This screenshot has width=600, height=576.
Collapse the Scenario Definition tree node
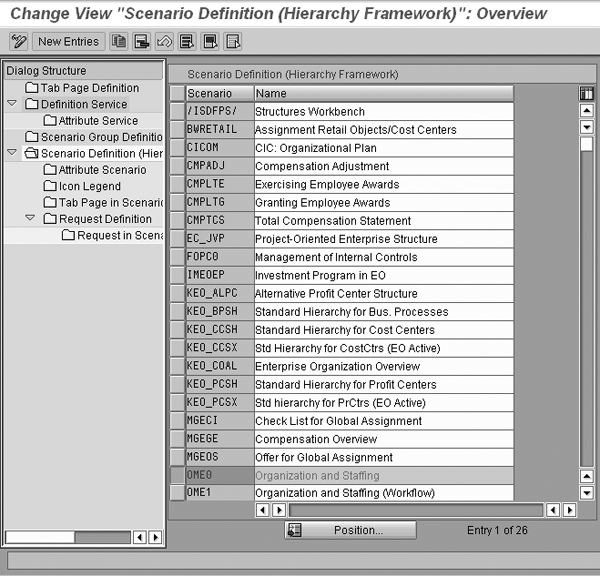tap(12, 153)
